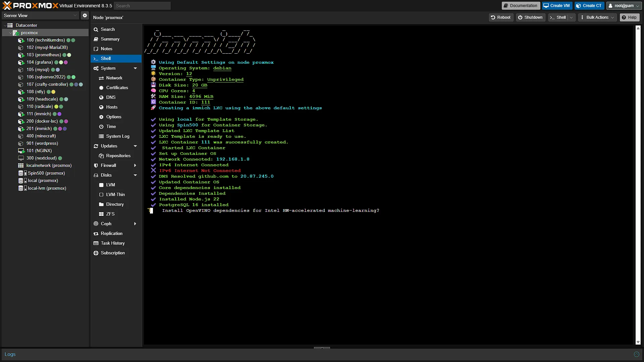This screenshot has height=362, width=644.
Task: Click the Shutdown button
Action: pyautogui.click(x=531, y=17)
